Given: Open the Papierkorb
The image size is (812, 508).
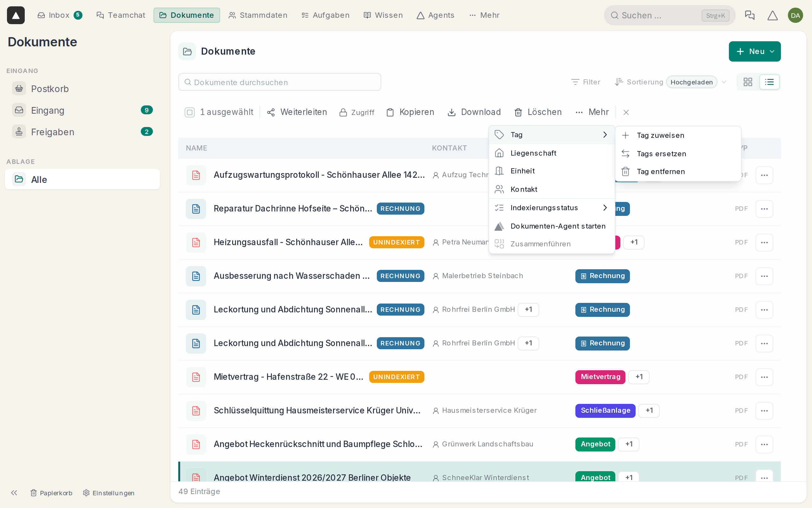Looking at the screenshot, I should [51, 493].
